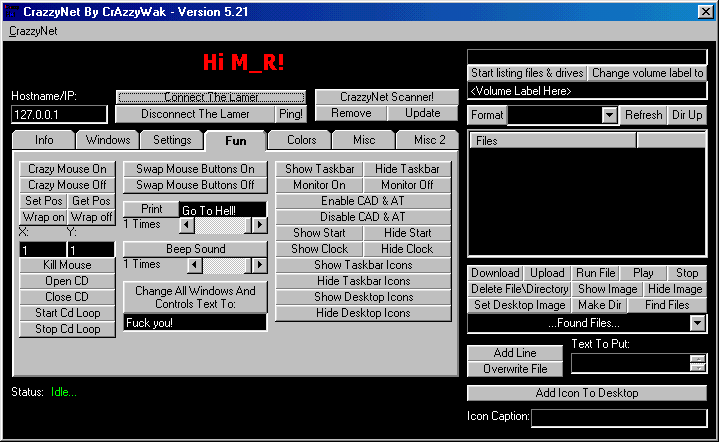719x442 pixels.
Task: Click the Dir Up button
Action: point(687,115)
